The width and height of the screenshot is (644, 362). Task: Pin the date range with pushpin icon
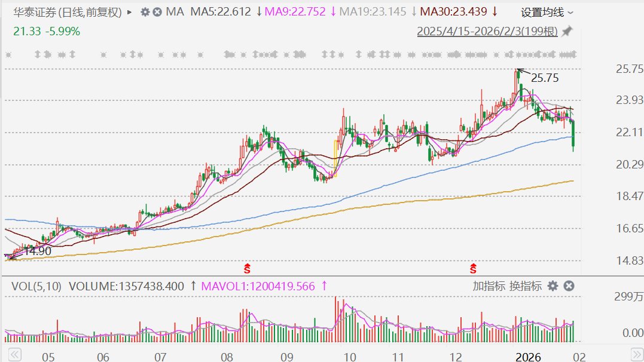point(567,31)
